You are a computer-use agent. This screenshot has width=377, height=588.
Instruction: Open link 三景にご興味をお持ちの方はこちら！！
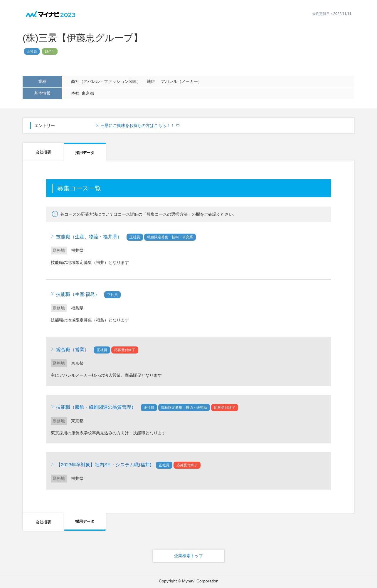coord(137,125)
